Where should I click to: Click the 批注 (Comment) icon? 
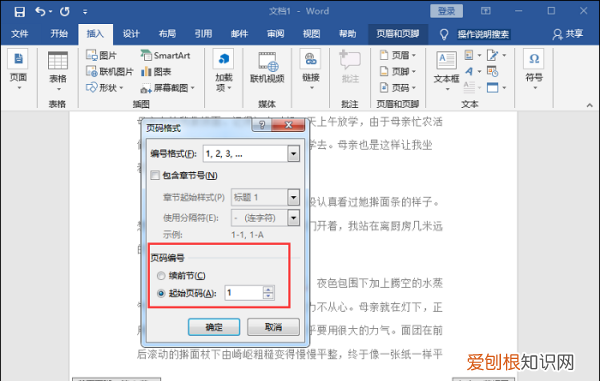(350, 60)
